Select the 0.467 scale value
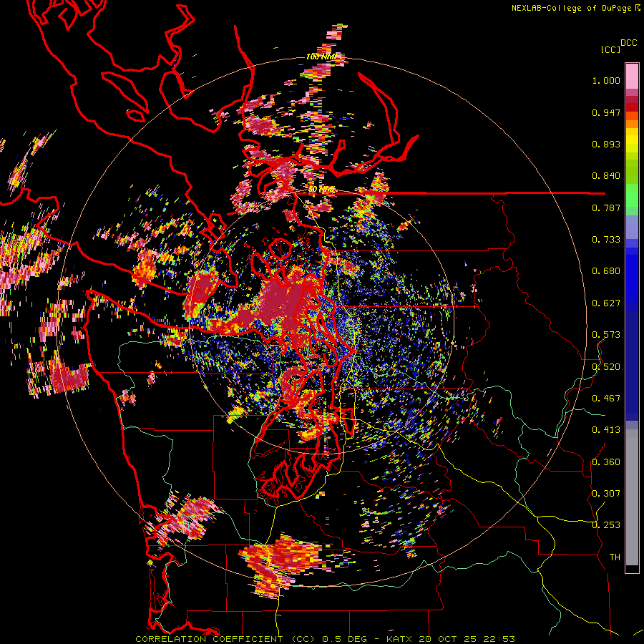This screenshot has height=644, width=644. tap(606, 399)
